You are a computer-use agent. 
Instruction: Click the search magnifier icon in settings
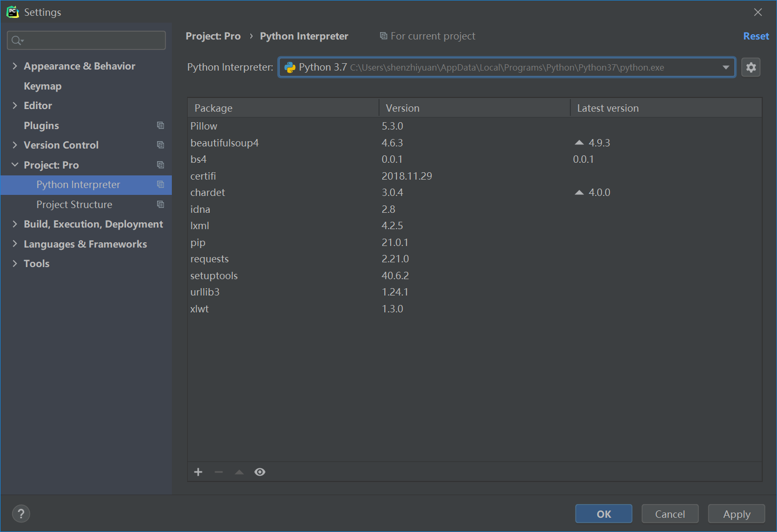click(x=17, y=41)
